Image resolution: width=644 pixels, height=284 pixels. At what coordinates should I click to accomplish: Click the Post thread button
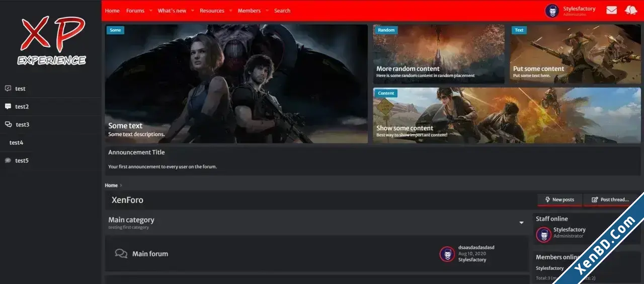click(610, 200)
